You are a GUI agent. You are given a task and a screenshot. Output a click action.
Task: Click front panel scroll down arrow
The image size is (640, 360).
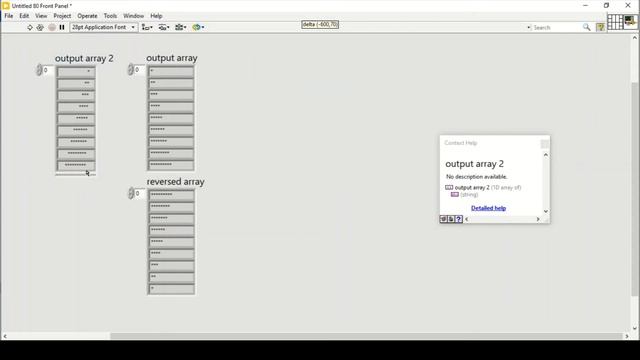coord(635,328)
